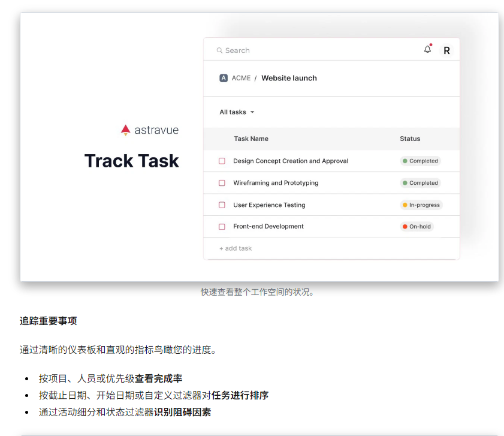The image size is (504, 436).
Task: Click the Website launch breadcrumb
Action: (x=289, y=78)
